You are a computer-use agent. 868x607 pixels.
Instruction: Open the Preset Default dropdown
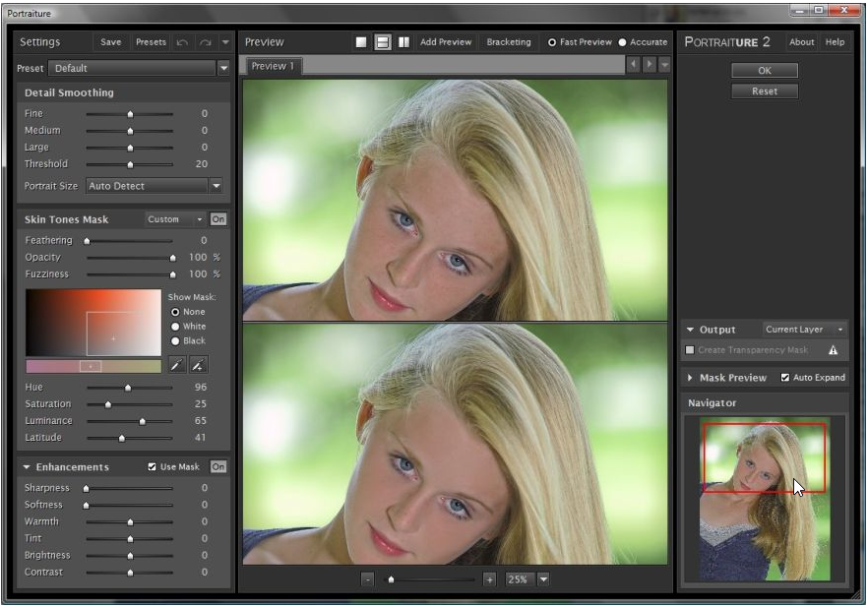tap(223, 69)
